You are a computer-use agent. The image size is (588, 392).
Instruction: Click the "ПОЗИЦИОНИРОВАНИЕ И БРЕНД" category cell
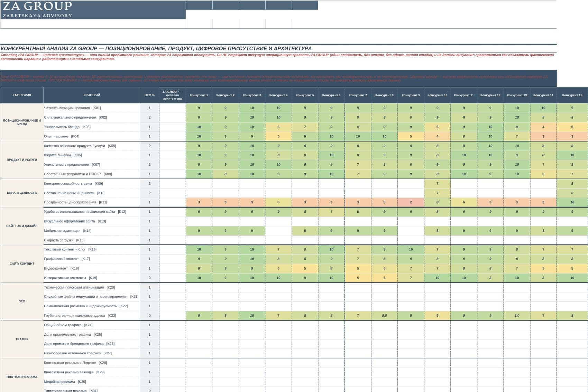coord(22,122)
